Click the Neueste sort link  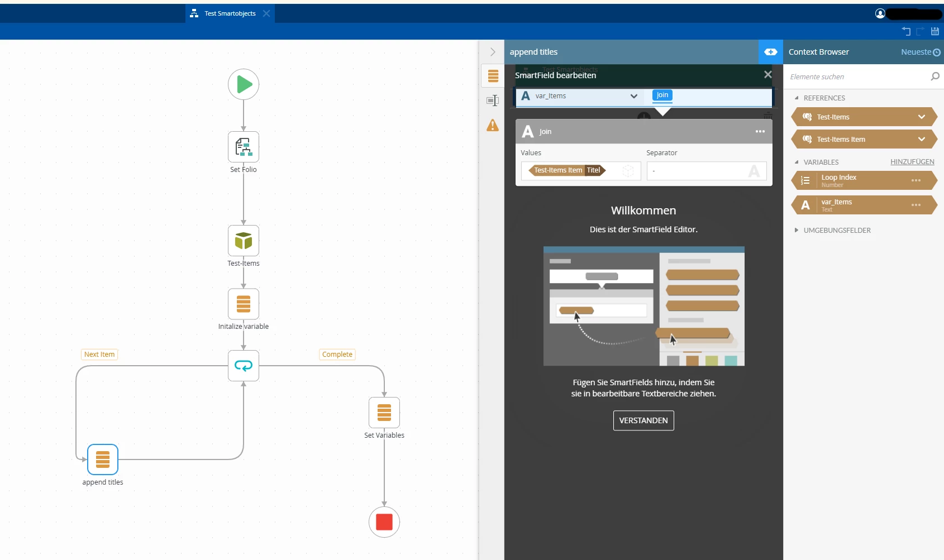coord(916,52)
